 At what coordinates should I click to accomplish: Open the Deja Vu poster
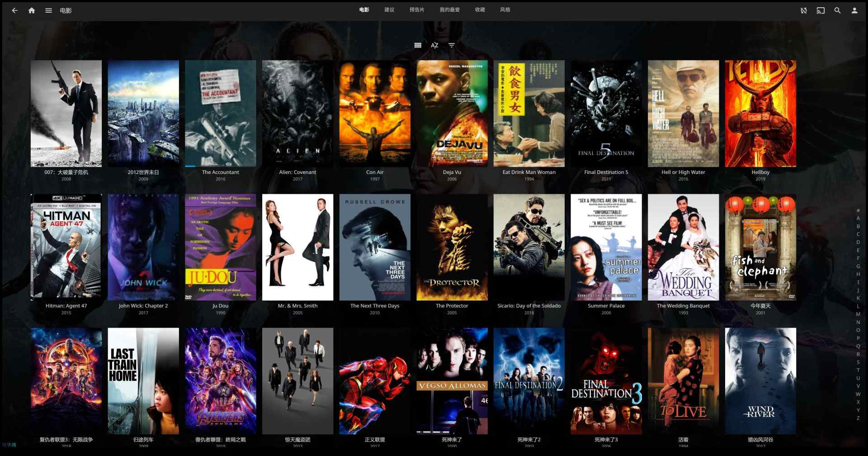pyautogui.click(x=452, y=113)
